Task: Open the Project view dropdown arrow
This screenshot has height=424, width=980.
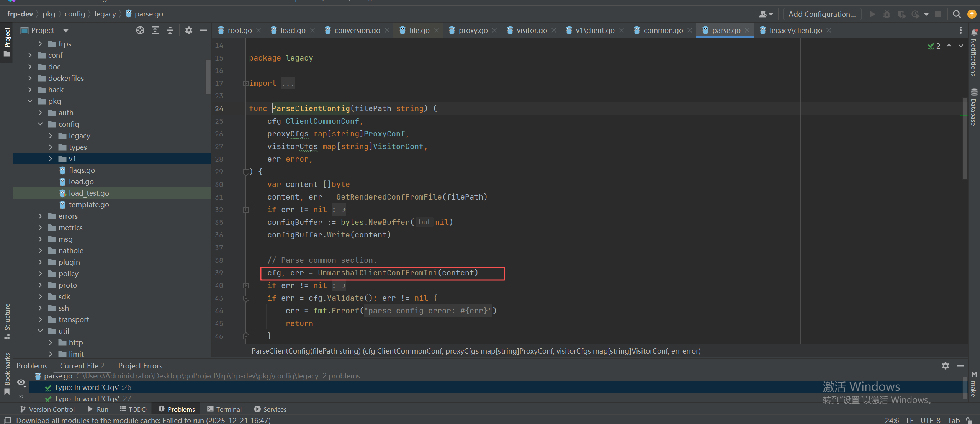Action: coord(66,30)
